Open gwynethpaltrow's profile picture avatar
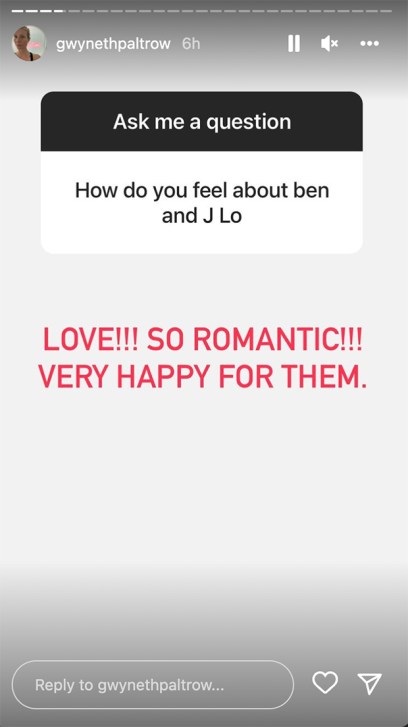408x727 pixels. coord(29,44)
